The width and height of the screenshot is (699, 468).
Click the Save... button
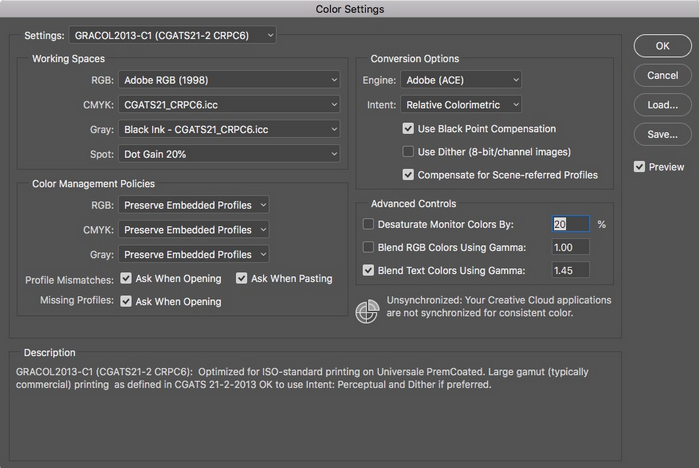[x=662, y=134]
